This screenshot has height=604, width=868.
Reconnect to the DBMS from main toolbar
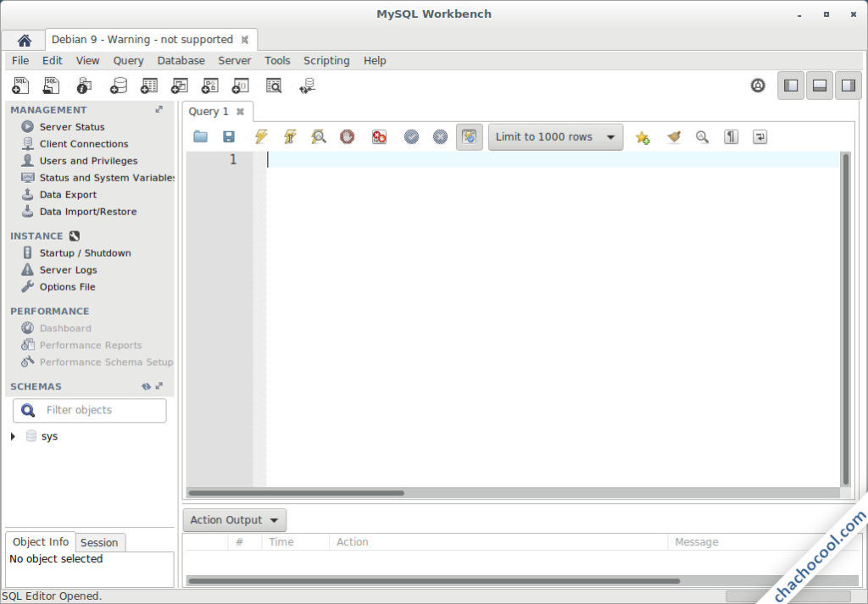(307, 86)
